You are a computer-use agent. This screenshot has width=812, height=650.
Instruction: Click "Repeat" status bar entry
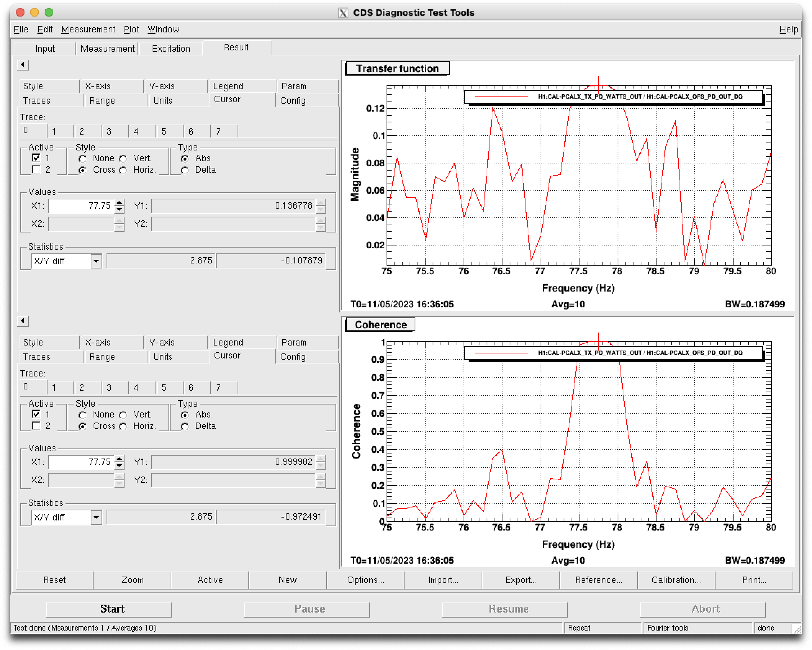[x=579, y=628]
